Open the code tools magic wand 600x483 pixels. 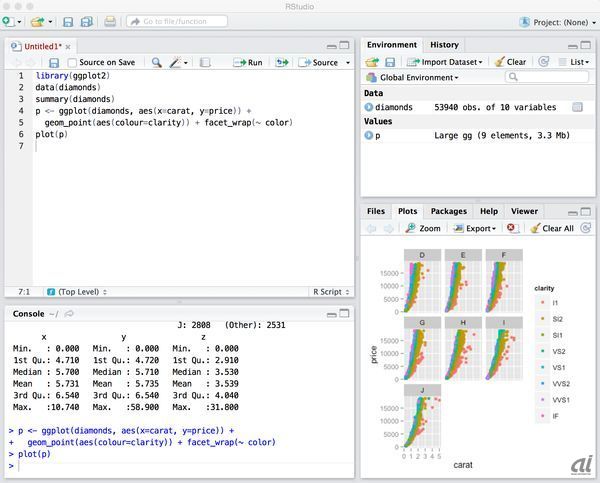(x=176, y=62)
